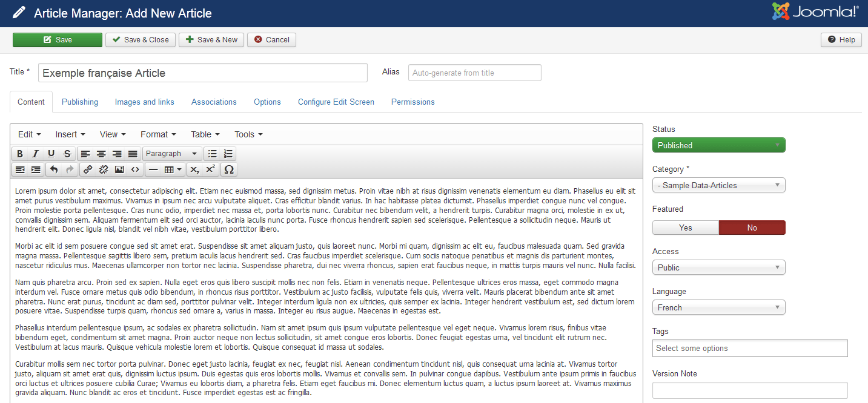Image resolution: width=868 pixels, height=403 pixels.
Task: Expand the Paragraph format dropdown
Action: click(171, 154)
